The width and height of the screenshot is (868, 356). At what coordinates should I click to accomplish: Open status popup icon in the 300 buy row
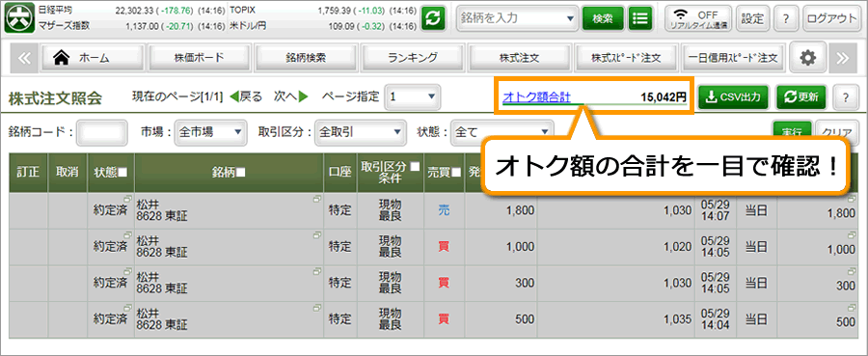tap(127, 271)
